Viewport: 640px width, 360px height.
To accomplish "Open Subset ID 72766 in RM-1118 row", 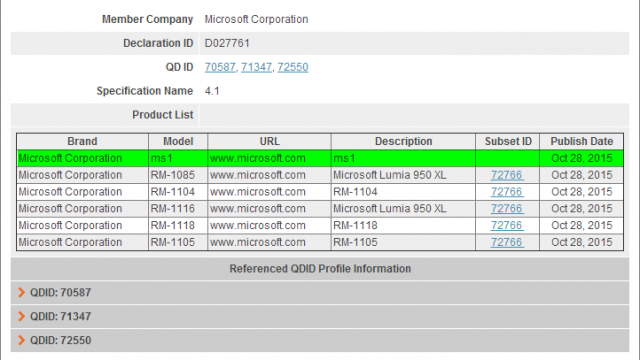I will tap(507, 225).
